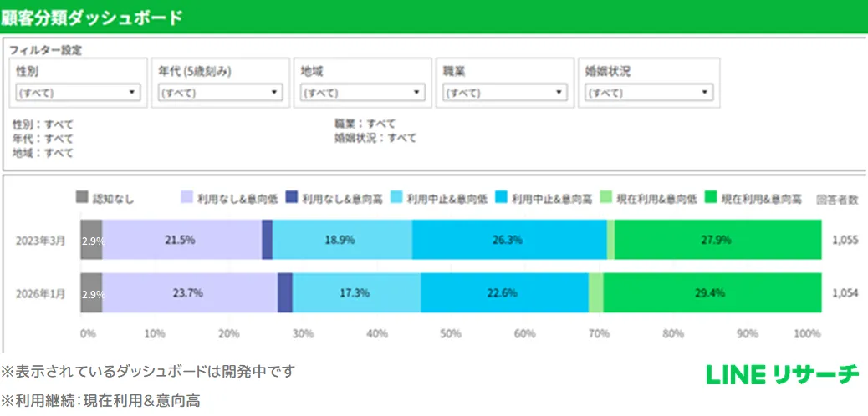Image resolution: width=868 pixels, height=416 pixels.
Task: Select the 利用中止&意向低 legend swatch
Action: (x=396, y=198)
